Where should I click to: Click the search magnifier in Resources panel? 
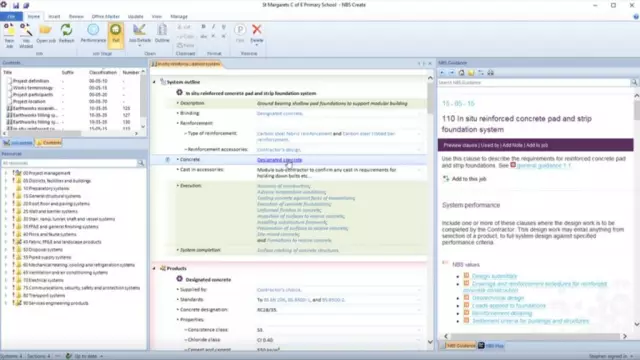141,163
